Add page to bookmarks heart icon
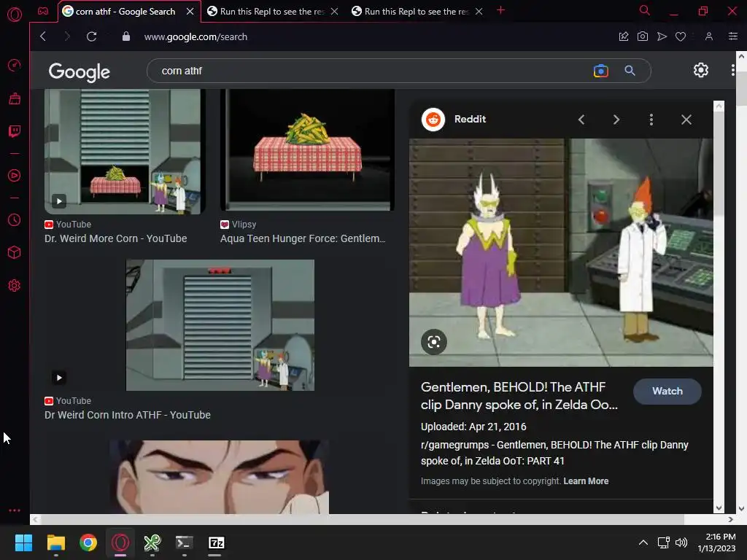Screen dimensions: 747x560 (681, 36)
